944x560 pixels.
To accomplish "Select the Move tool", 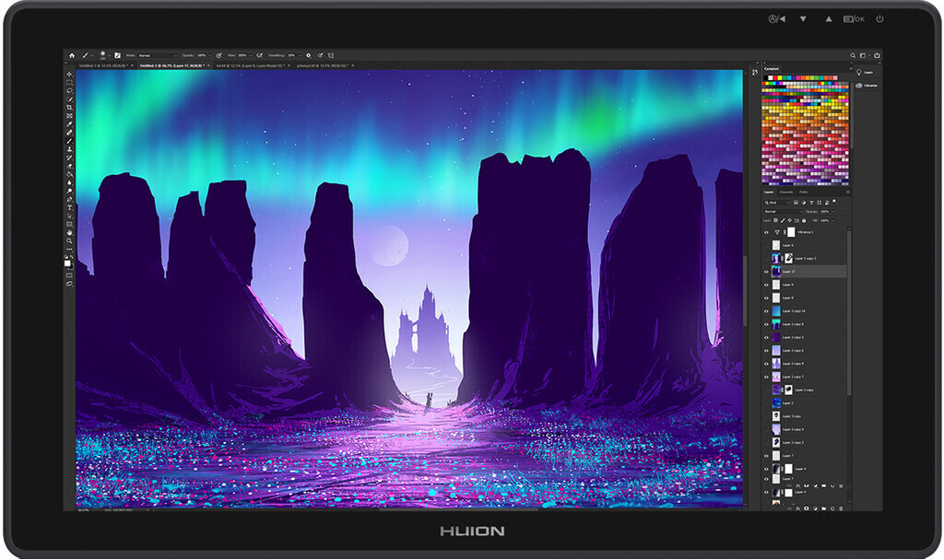I will pos(69,74).
